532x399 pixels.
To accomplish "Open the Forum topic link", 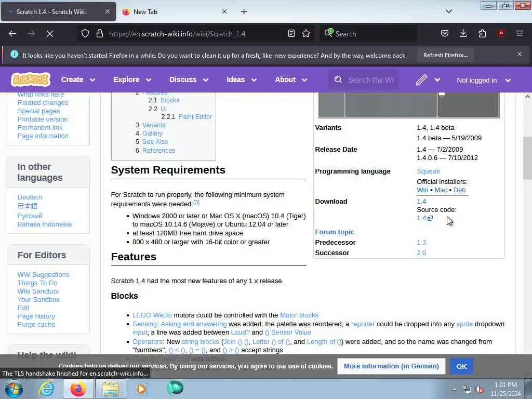I will coord(334,232).
